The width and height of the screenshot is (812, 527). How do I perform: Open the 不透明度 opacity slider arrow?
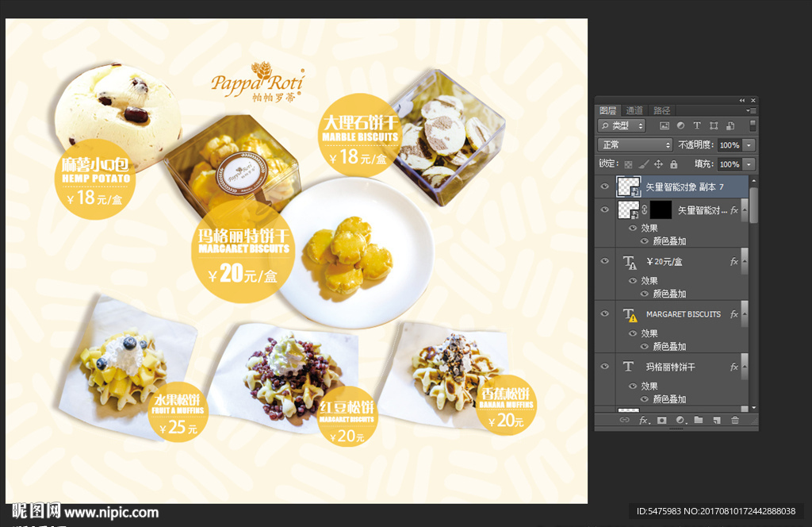(x=749, y=145)
